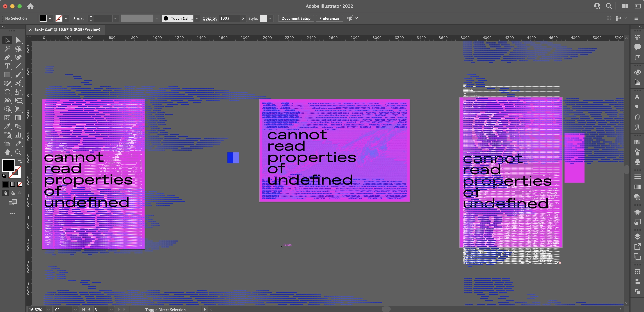Go to the previous artboard
This screenshot has height=312, width=644.
point(89,309)
